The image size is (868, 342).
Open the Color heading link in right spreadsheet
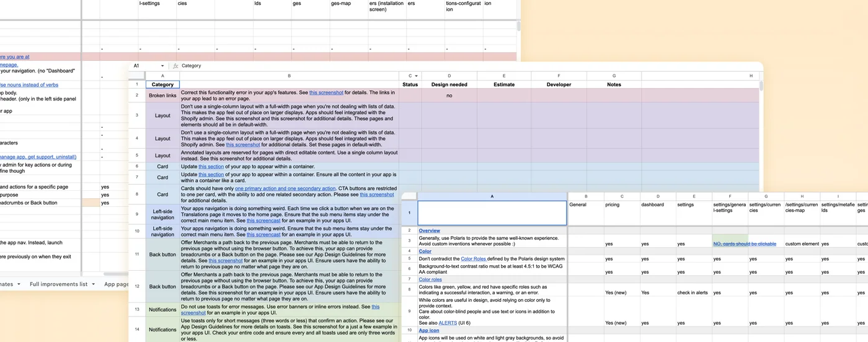[425, 252]
